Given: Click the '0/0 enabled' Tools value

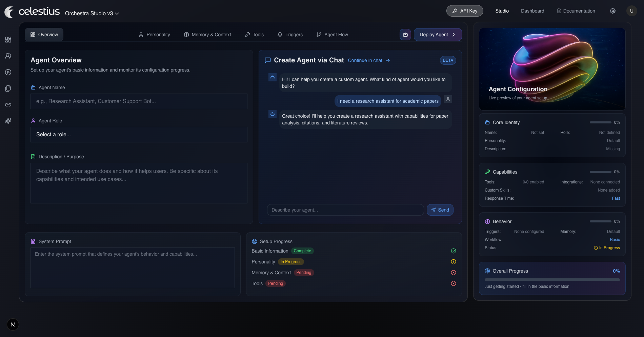Looking at the screenshot, I should pos(534,182).
